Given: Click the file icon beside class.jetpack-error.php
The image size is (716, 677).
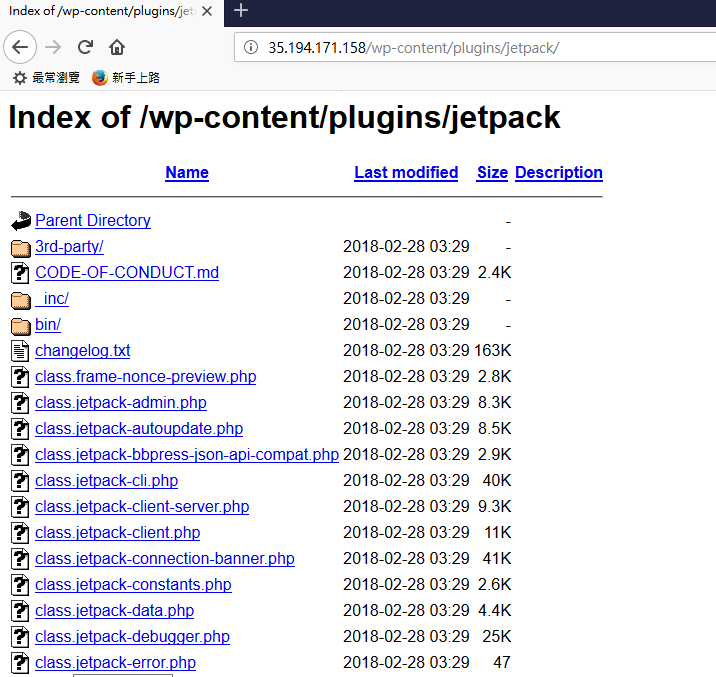Looking at the screenshot, I should 20,663.
